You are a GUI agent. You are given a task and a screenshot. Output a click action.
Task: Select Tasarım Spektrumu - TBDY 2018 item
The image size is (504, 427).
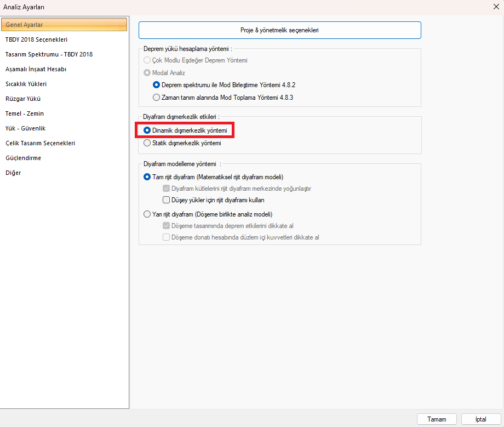(49, 54)
